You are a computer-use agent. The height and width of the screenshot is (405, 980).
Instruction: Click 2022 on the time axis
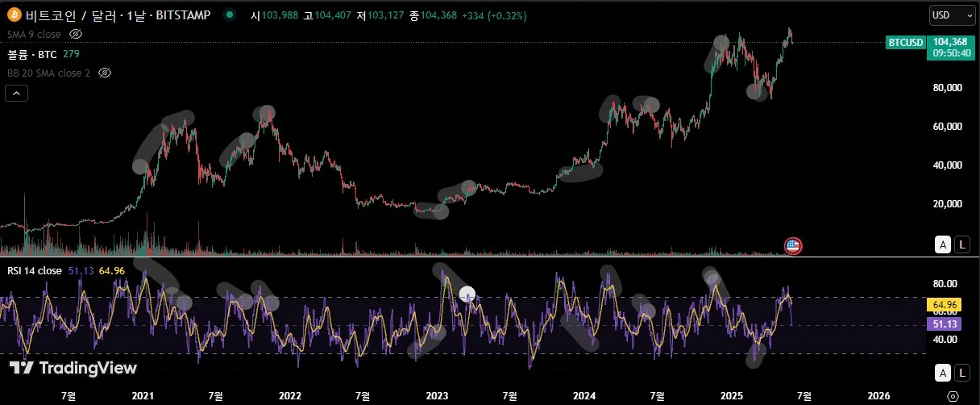pyautogui.click(x=290, y=395)
